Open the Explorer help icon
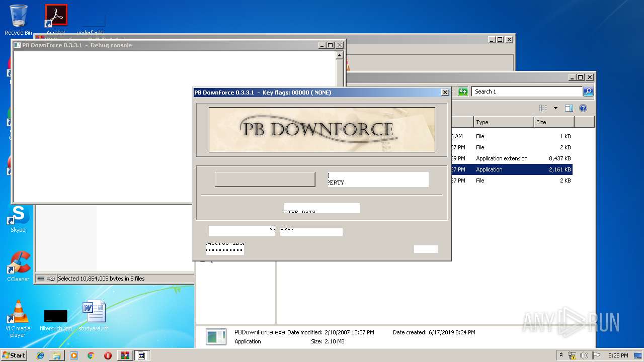The width and height of the screenshot is (644, 362). (x=583, y=108)
